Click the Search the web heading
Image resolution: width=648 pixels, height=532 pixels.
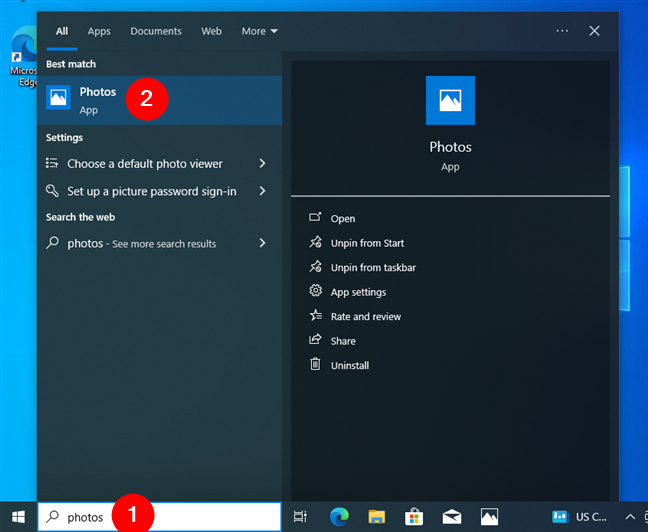click(x=80, y=217)
